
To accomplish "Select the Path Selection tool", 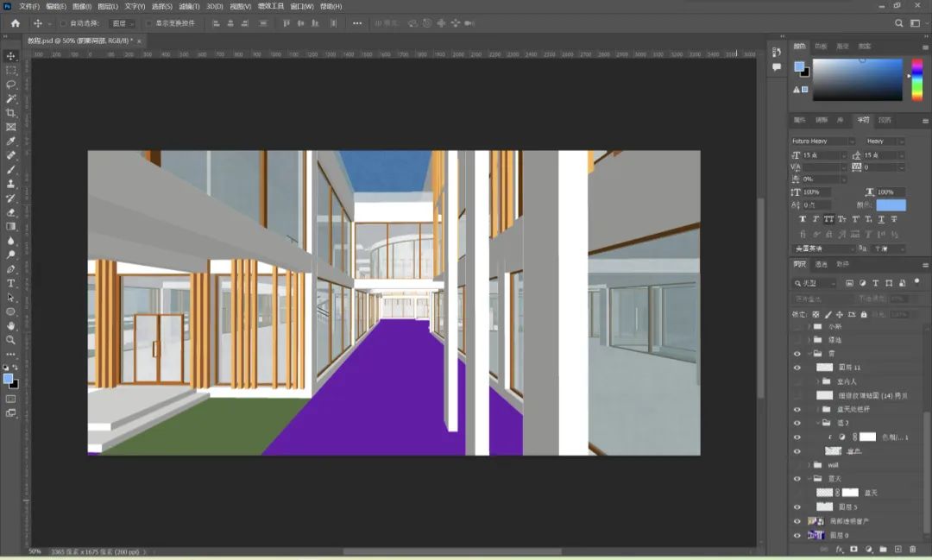I will coord(10,297).
